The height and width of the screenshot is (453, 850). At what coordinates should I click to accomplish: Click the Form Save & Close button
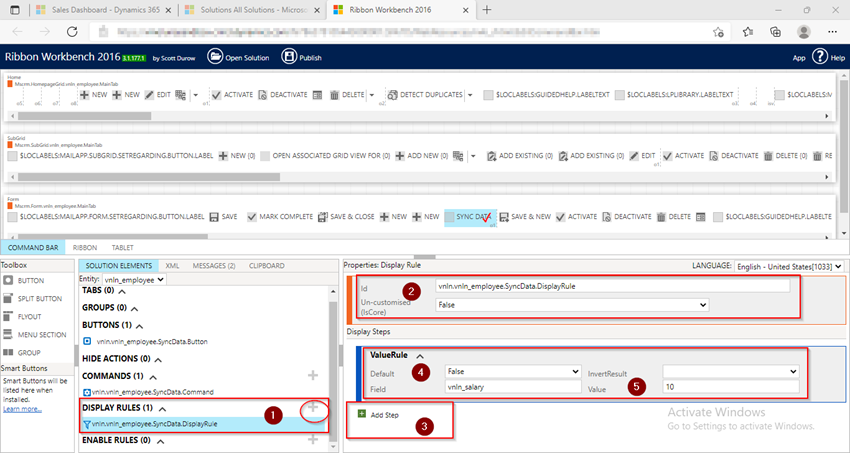click(346, 217)
